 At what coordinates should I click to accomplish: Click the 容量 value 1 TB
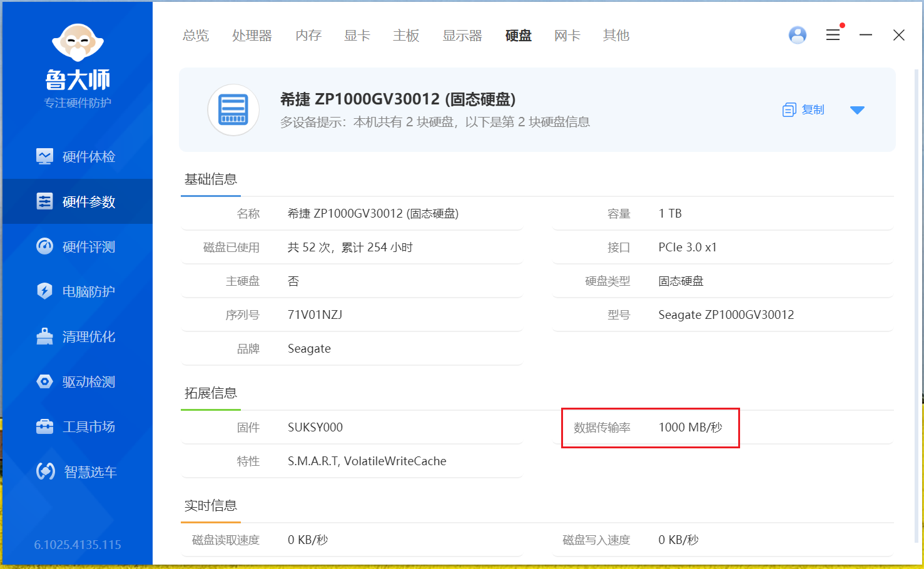pos(670,214)
